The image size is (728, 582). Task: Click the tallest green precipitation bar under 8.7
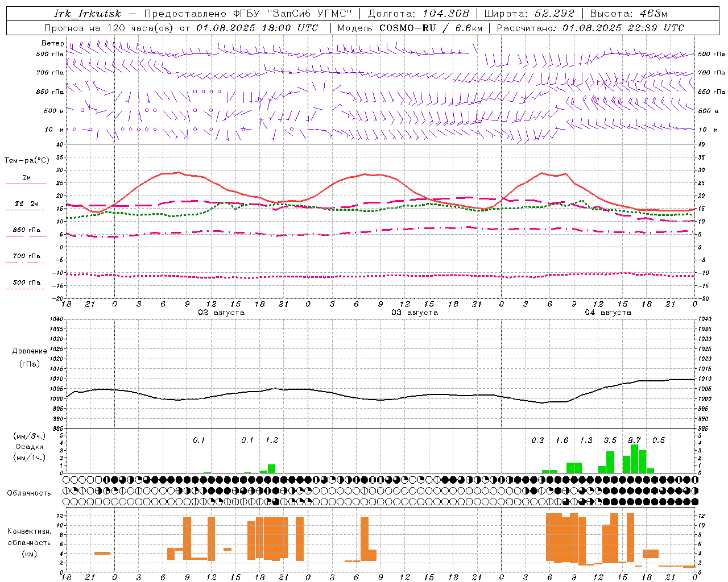point(634,459)
